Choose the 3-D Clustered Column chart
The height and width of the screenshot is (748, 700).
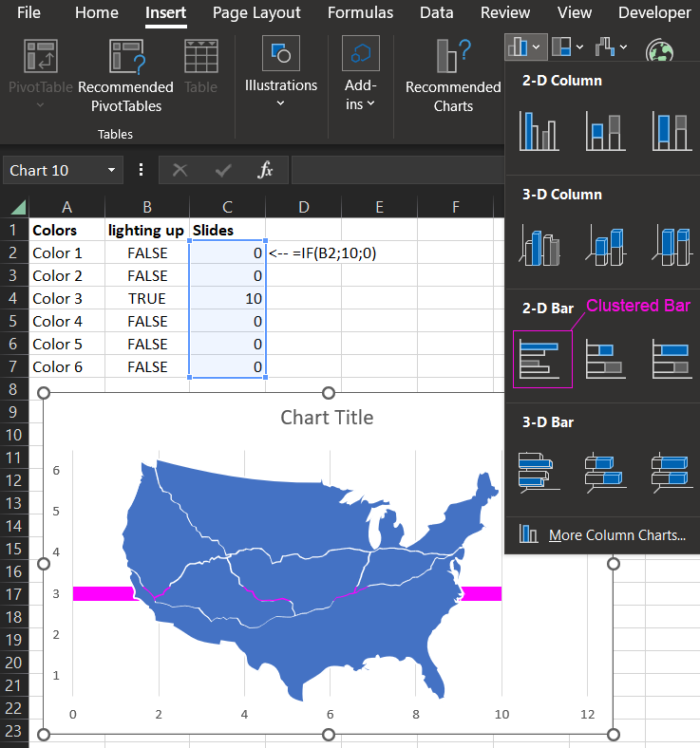click(539, 245)
